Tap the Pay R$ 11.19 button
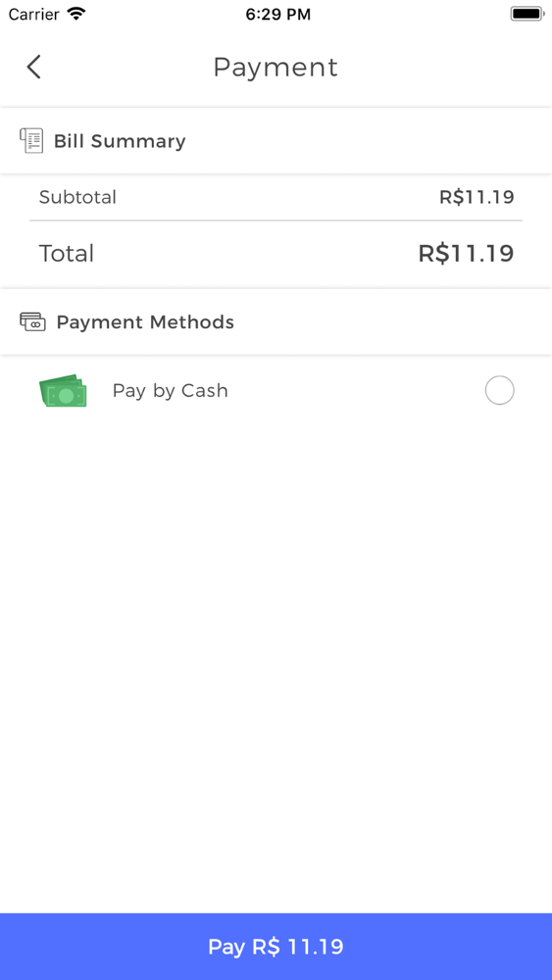This screenshot has height=980, width=552. point(276,947)
